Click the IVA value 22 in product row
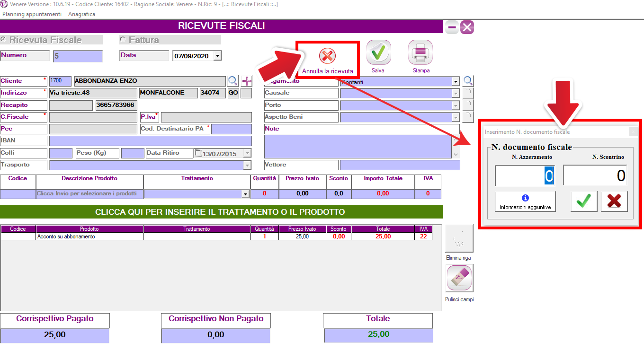Viewport: 644px width, 350px height. click(423, 236)
